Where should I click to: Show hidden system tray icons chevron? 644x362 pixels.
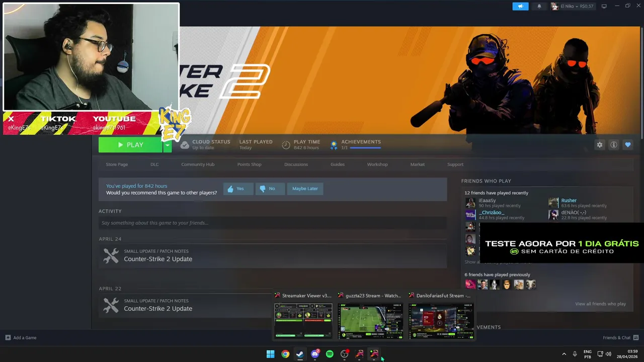[563, 354]
